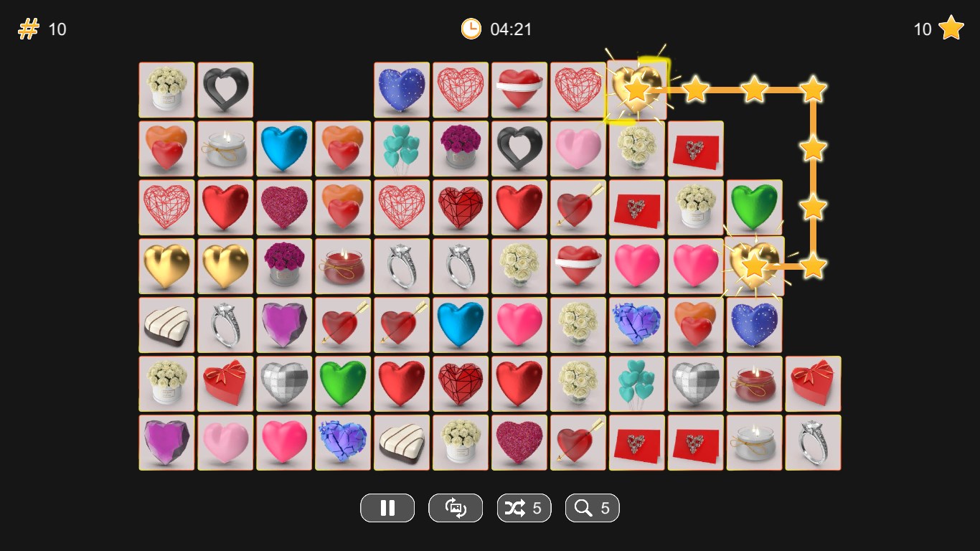Choose the purple gem heart beside the diamond ring
980x551 pixels.
[x=284, y=325]
